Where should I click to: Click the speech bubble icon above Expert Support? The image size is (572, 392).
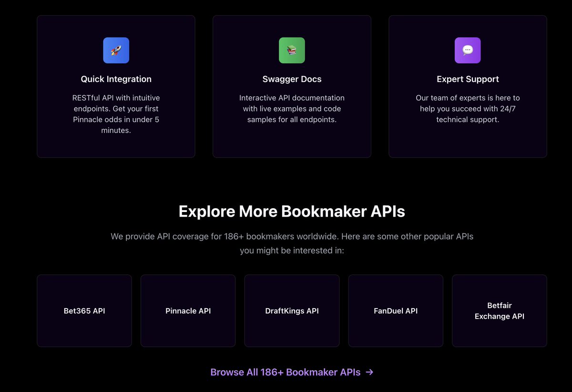[x=468, y=50]
